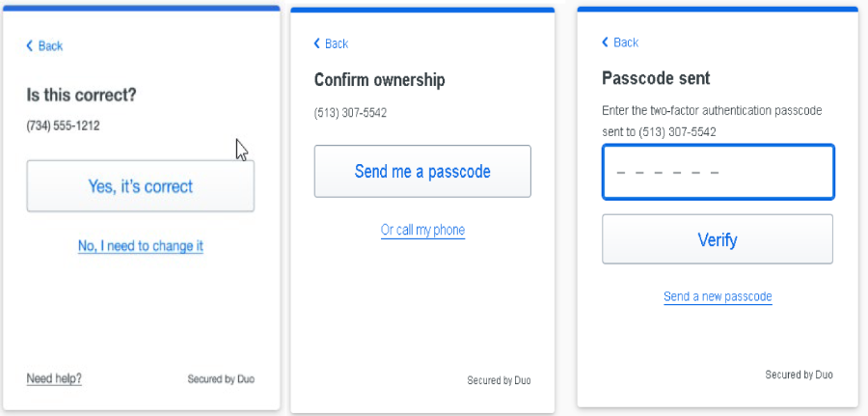Click the 'Enter the two-factor authentication passcode' text
This screenshot has height=416, width=868.
point(711,111)
